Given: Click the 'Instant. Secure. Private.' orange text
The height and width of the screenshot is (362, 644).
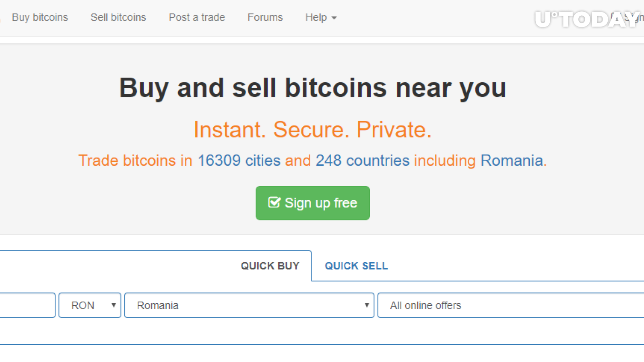Looking at the screenshot, I should [x=313, y=130].
